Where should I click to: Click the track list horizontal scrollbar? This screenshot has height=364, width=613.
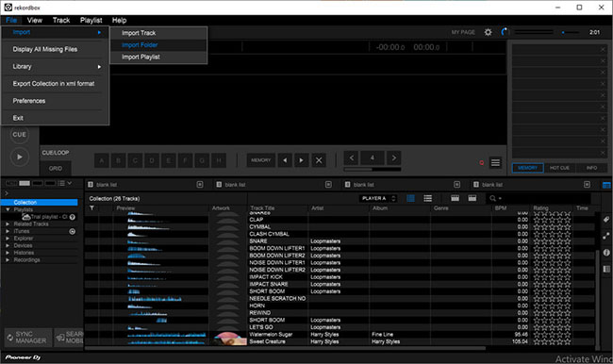[286, 348]
